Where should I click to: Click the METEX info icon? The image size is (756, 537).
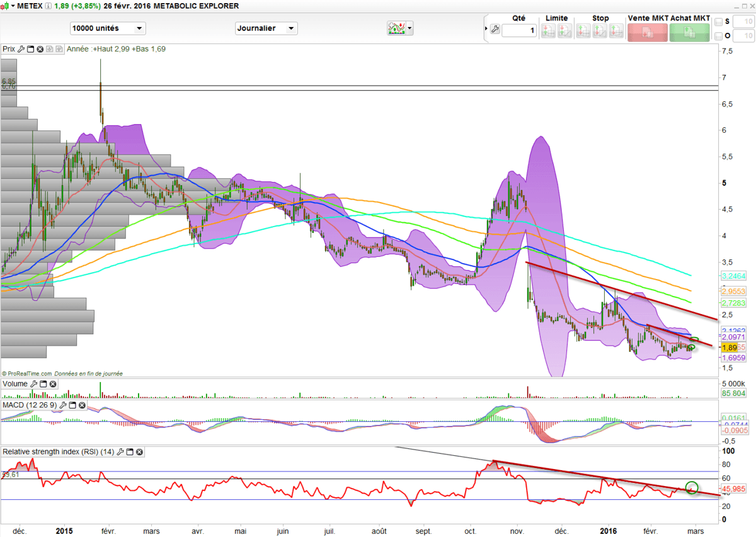coord(49,6)
